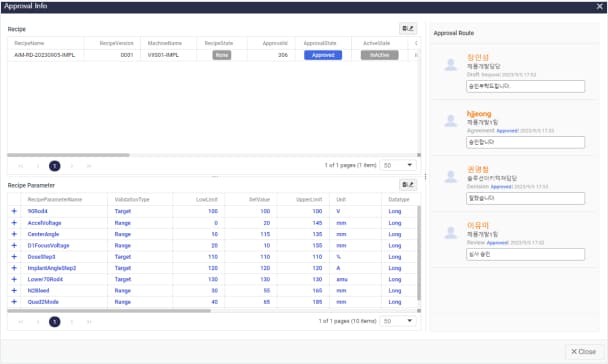Expand the ImplantAngleStep3 parameter row
Viewport: 608px width, 364px height.
pyautogui.click(x=14, y=268)
